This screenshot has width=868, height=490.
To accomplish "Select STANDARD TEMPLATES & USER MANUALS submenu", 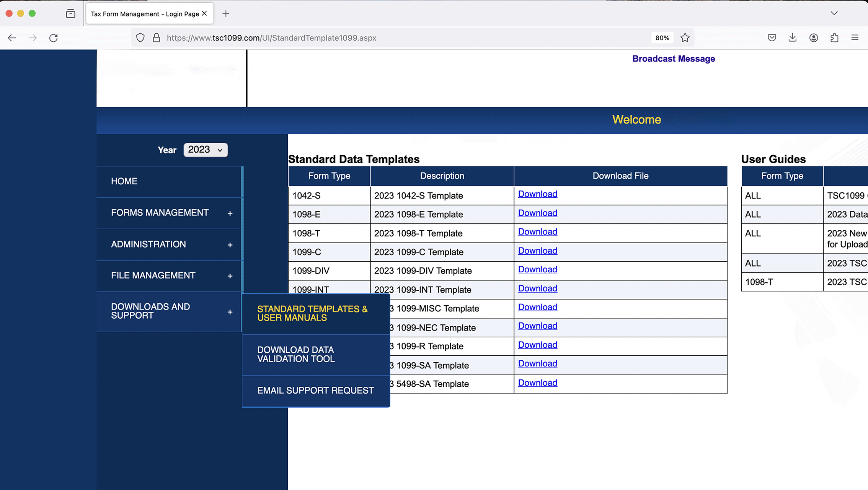I will 316,314.
